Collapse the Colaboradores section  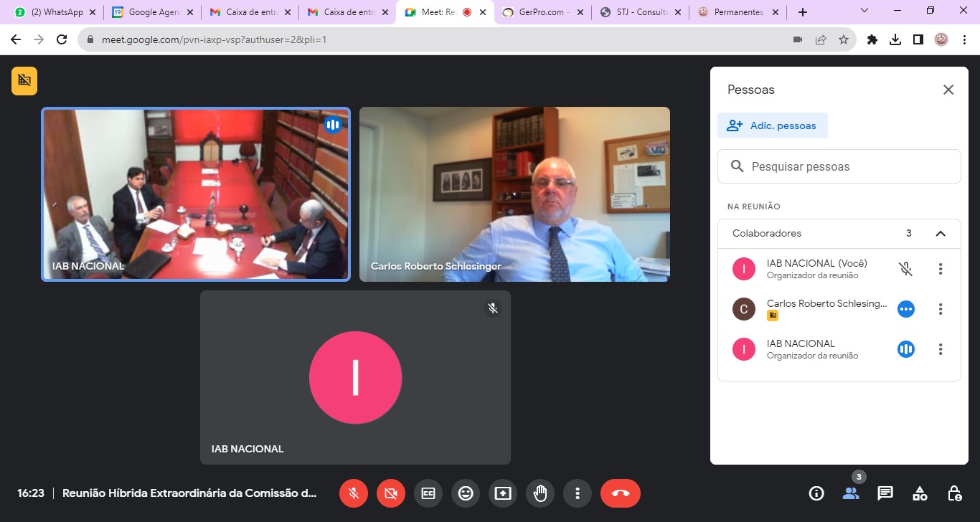click(x=941, y=234)
